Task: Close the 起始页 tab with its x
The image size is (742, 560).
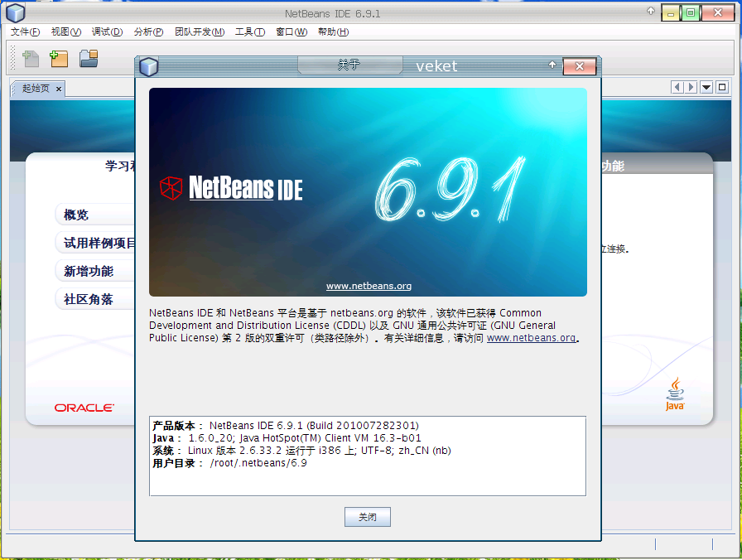Action: [x=59, y=89]
